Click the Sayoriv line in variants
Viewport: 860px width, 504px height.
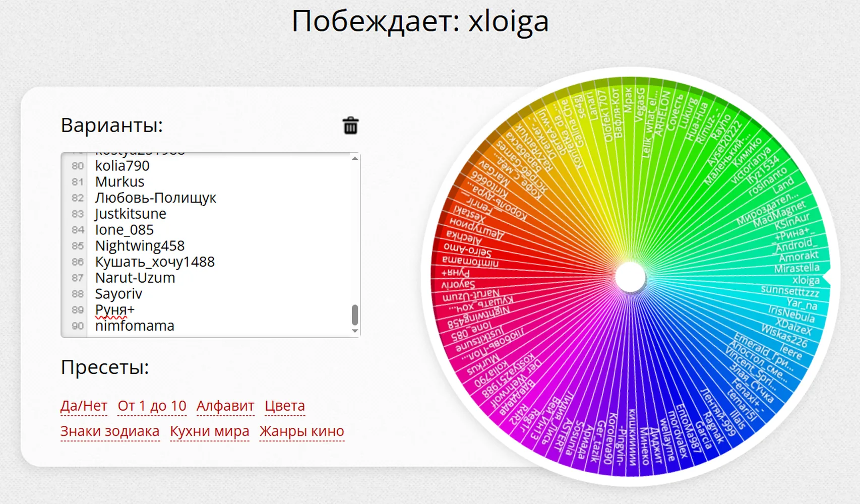[x=119, y=294]
